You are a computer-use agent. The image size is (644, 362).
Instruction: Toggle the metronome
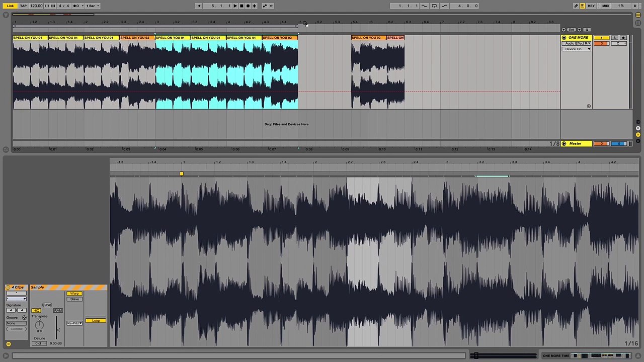click(x=77, y=6)
